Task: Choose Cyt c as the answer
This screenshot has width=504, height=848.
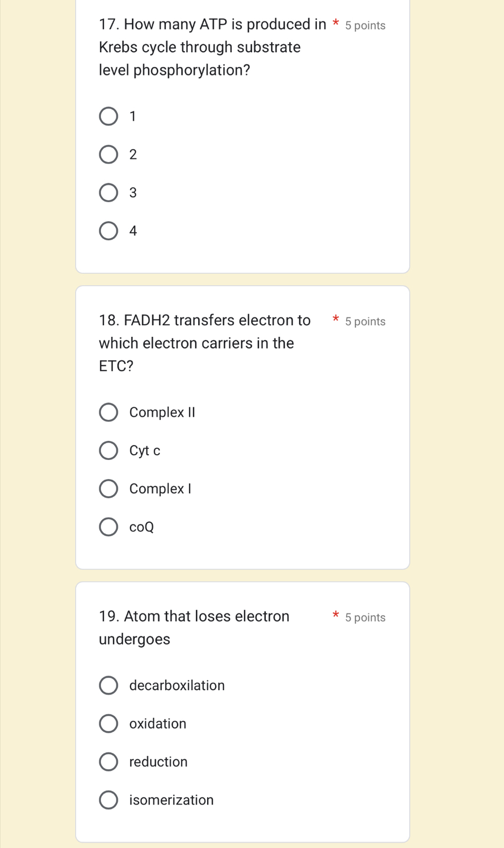Action: [x=109, y=450]
